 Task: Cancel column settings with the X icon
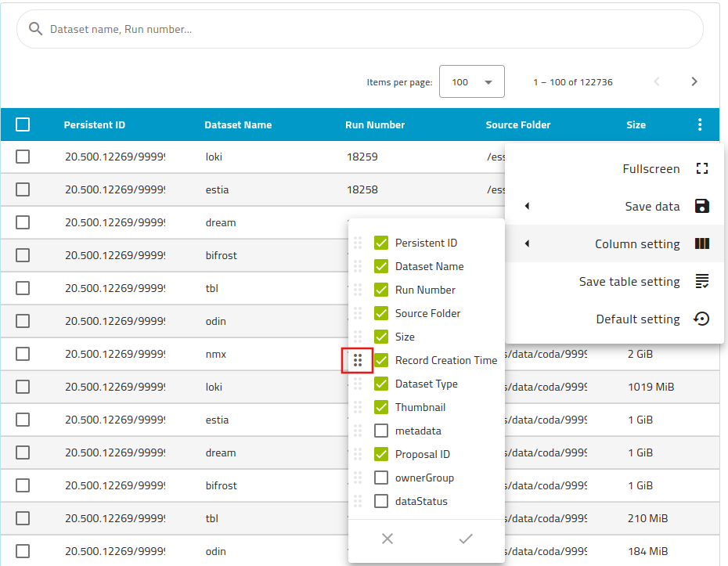[387, 539]
